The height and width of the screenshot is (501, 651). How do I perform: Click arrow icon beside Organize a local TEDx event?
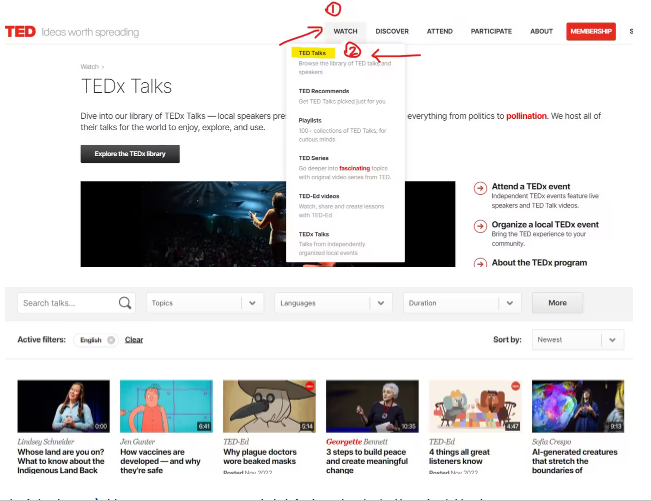click(480, 225)
